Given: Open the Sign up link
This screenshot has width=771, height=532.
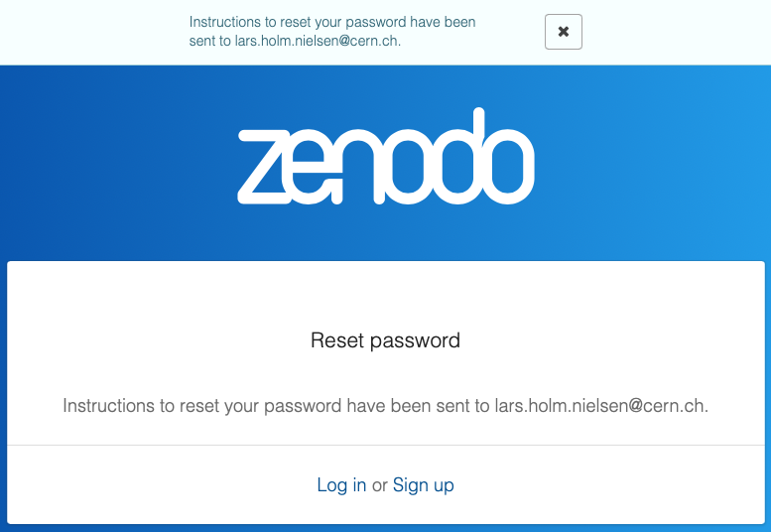Looking at the screenshot, I should tap(424, 485).
